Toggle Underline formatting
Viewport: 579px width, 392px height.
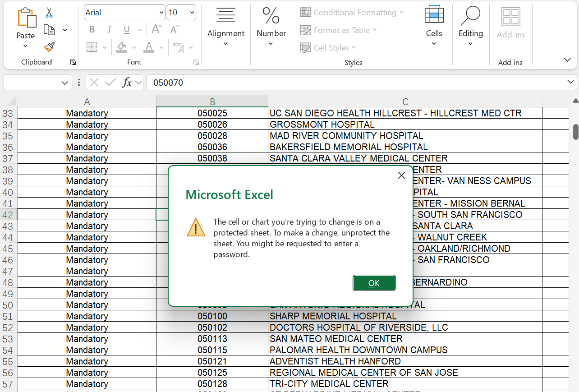(x=127, y=30)
